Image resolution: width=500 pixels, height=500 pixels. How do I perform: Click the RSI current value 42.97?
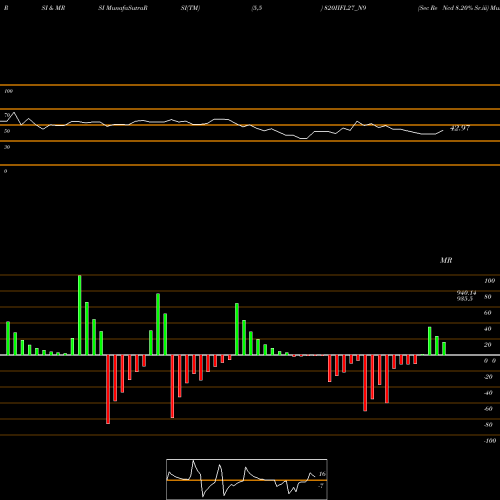coord(460,128)
